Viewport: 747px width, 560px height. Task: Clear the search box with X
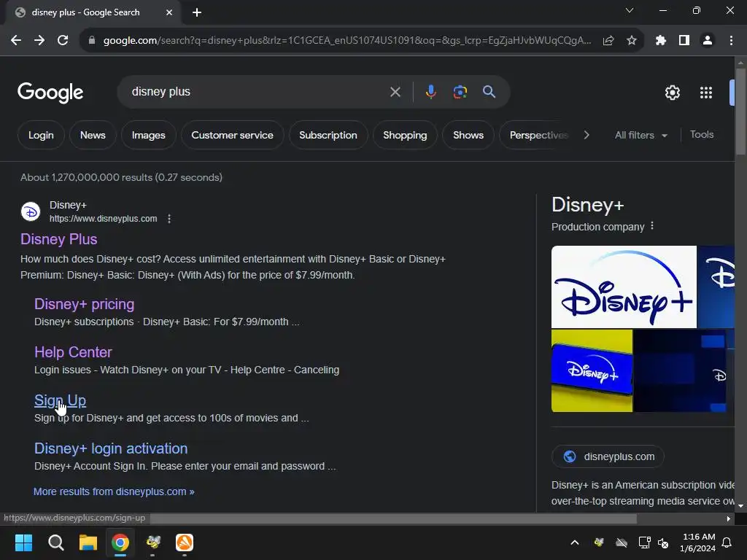point(395,92)
